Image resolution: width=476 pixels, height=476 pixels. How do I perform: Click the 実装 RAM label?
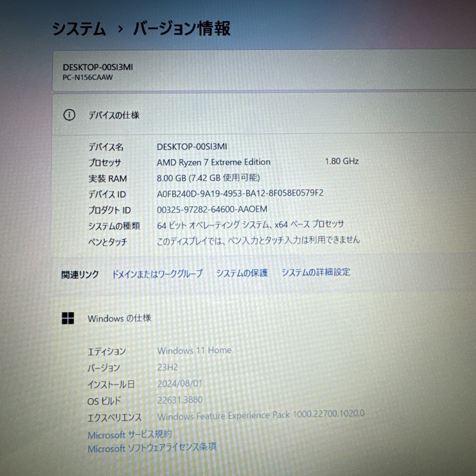coord(107,179)
